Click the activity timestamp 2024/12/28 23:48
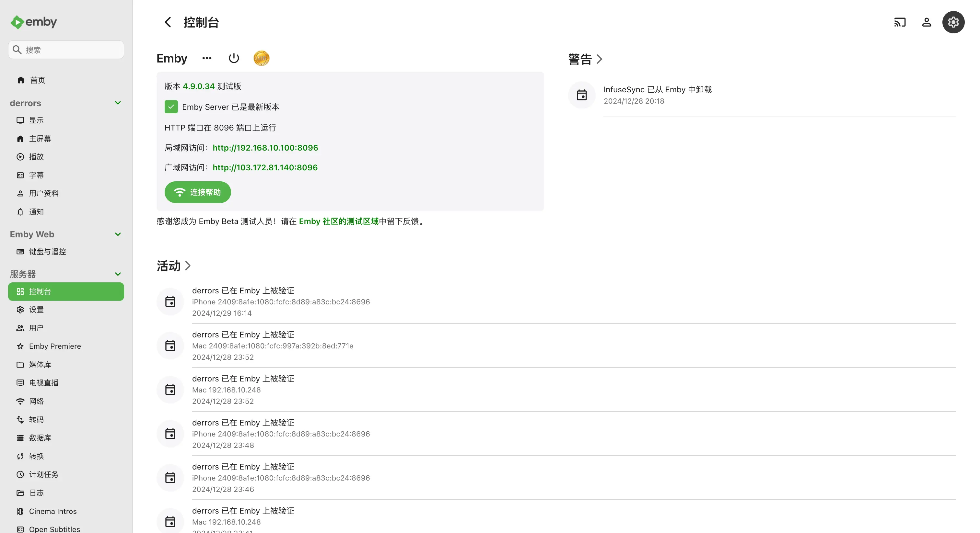 click(x=223, y=445)
